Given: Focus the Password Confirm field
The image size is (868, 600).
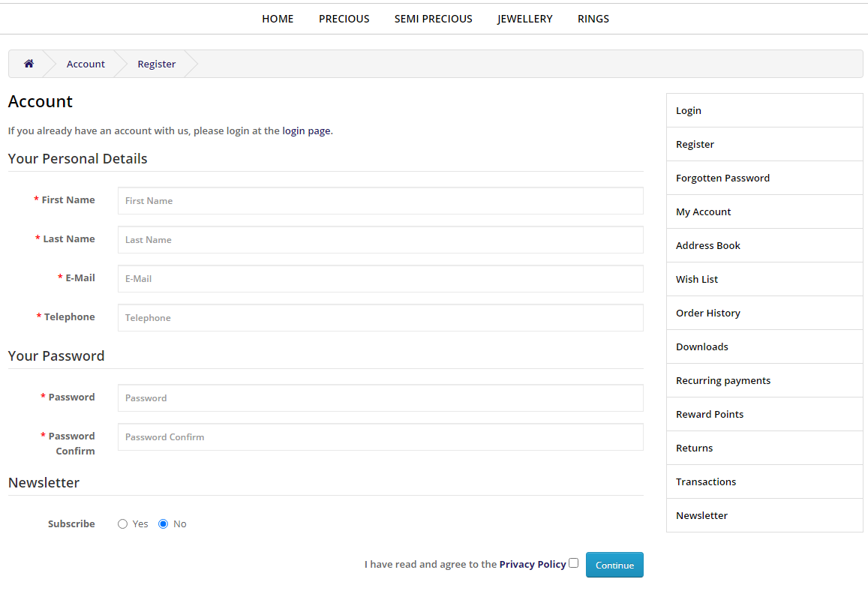Looking at the screenshot, I should [x=380, y=437].
